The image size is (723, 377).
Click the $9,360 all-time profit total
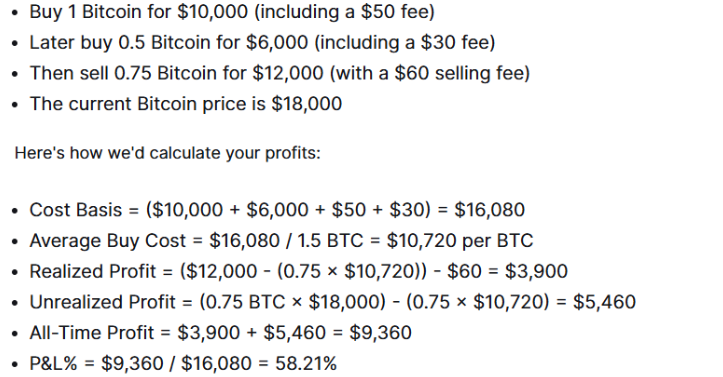380,333
